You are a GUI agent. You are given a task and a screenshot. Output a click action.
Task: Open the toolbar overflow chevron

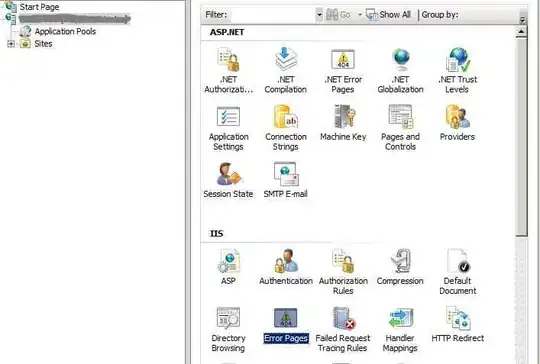pos(522,20)
